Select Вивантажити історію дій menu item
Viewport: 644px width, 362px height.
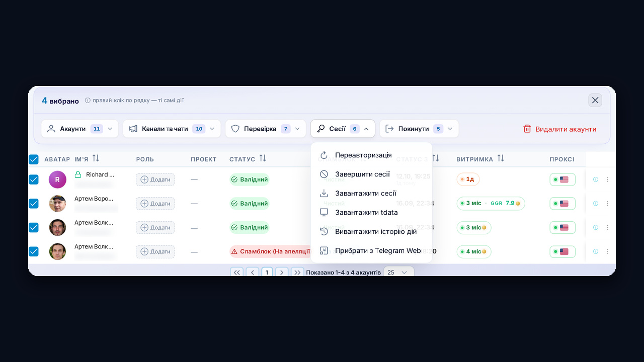click(371, 231)
